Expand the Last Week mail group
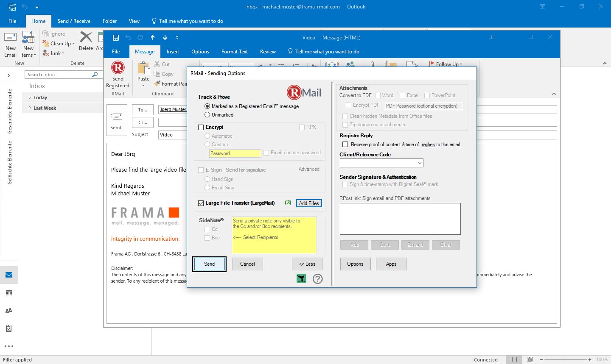This screenshot has width=611, height=364. [30, 108]
